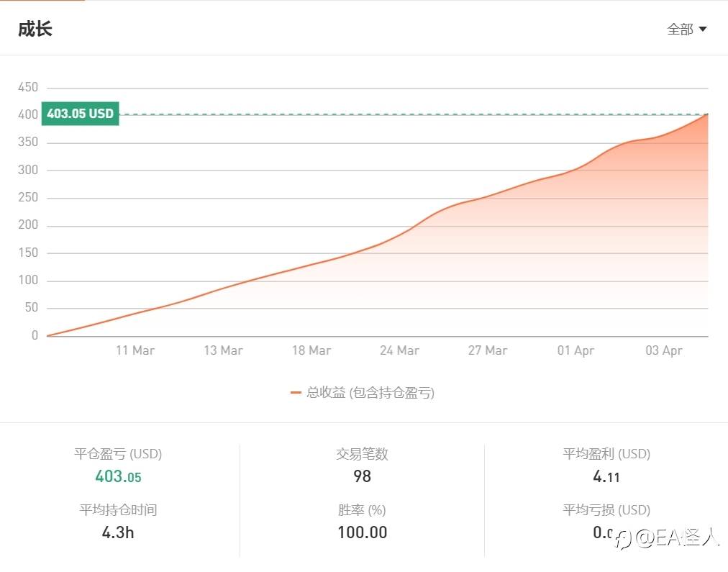
Task: Click the 450 value on the vertical axis
Action: (28, 88)
